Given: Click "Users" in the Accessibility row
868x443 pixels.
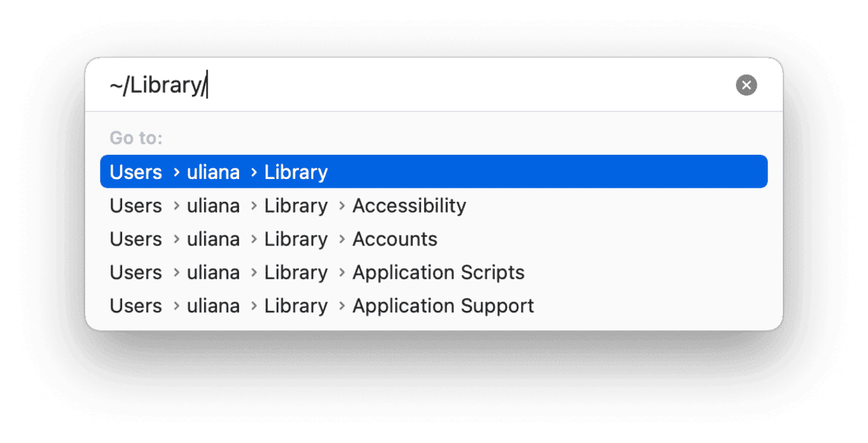Looking at the screenshot, I should tap(136, 205).
